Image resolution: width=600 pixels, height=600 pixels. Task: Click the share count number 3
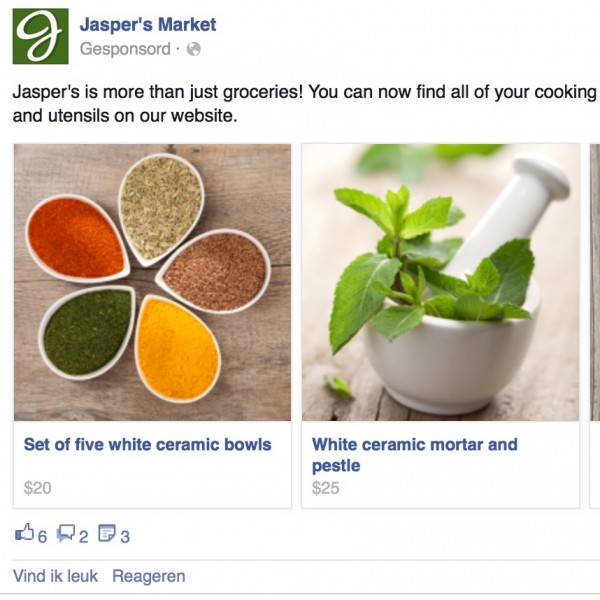[125, 536]
